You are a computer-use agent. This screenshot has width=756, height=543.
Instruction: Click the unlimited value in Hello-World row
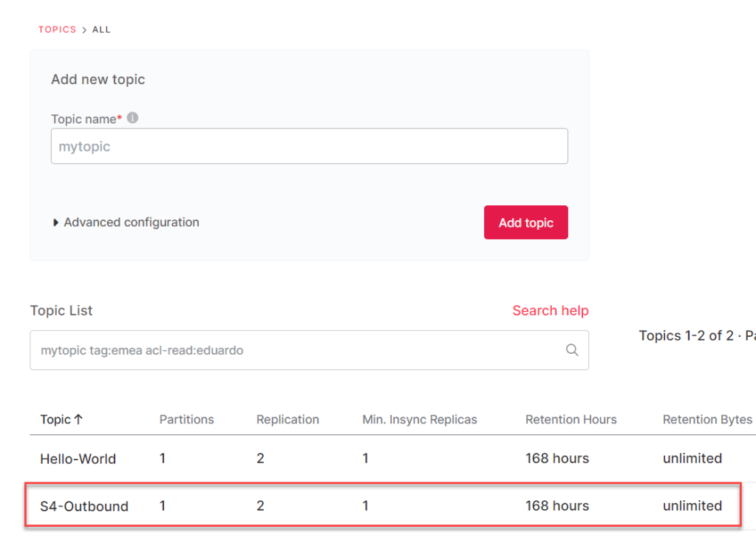click(x=692, y=459)
